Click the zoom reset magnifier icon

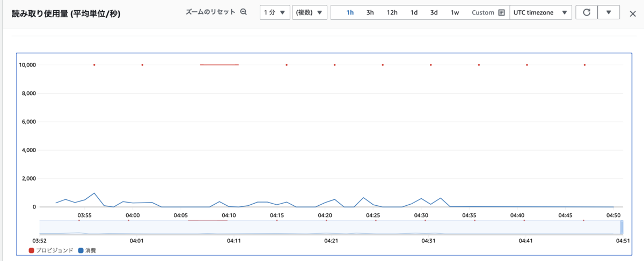click(x=244, y=12)
